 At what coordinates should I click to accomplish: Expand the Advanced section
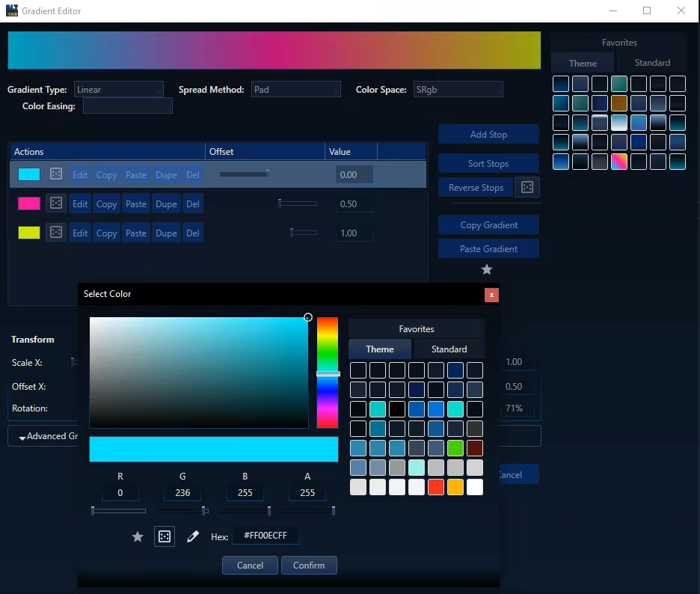click(45, 436)
